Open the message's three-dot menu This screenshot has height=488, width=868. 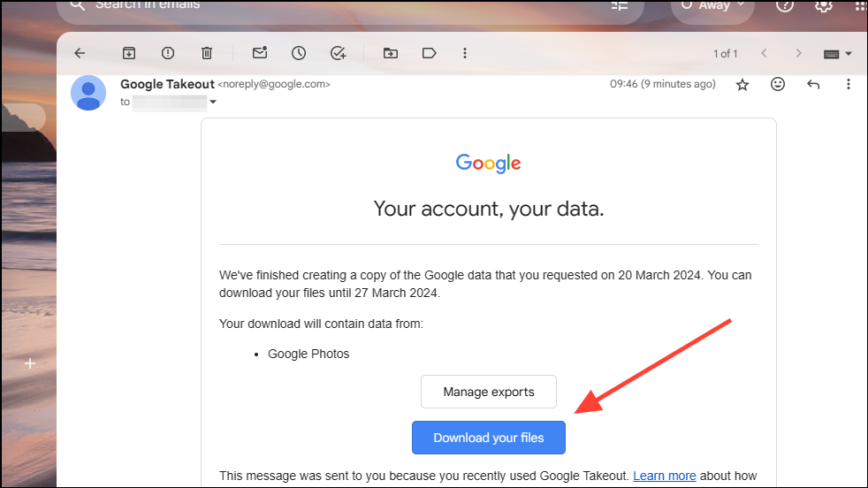tap(848, 84)
